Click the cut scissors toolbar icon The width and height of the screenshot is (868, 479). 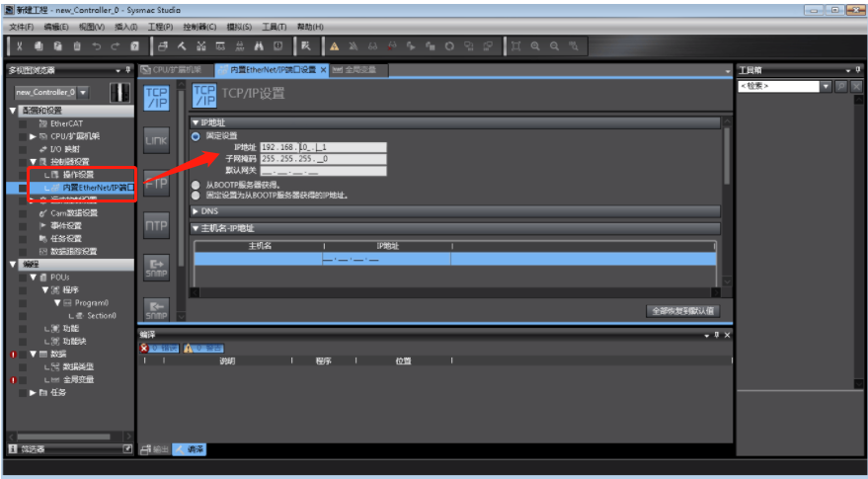19,46
